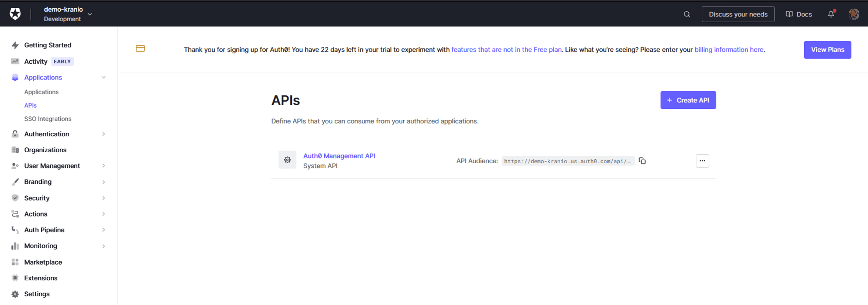Go to Organizations in the sidebar
The height and width of the screenshot is (305, 868).
coord(45,150)
